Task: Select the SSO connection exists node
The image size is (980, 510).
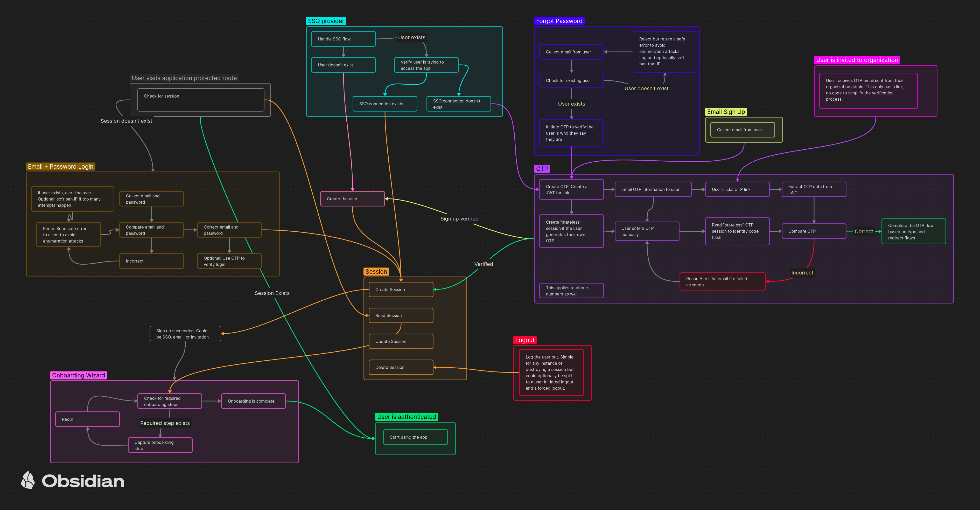Action: coord(385,104)
